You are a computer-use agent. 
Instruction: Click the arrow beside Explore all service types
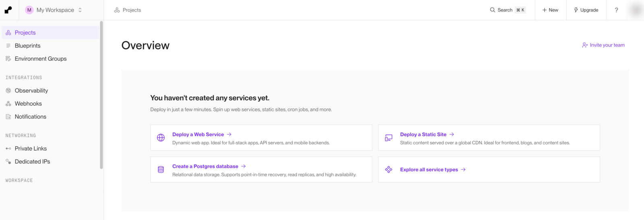click(463, 169)
